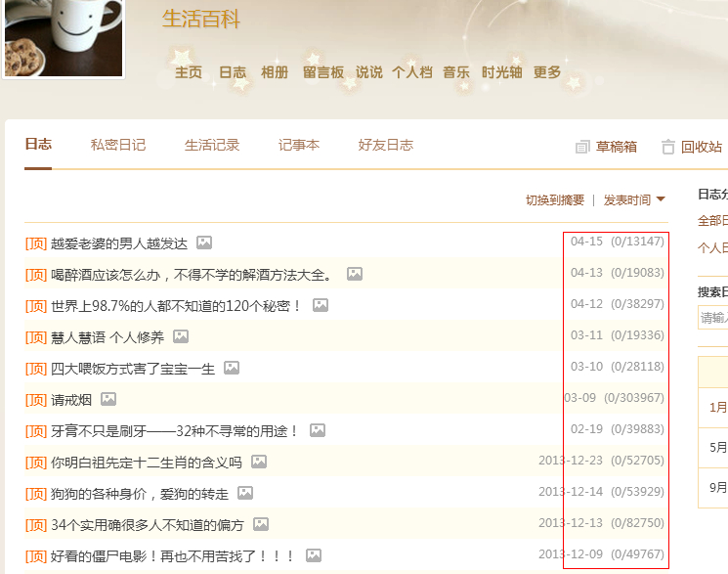Click image icon beside 120个秘密 post
The height and width of the screenshot is (574, 728).
coord(321,305)
